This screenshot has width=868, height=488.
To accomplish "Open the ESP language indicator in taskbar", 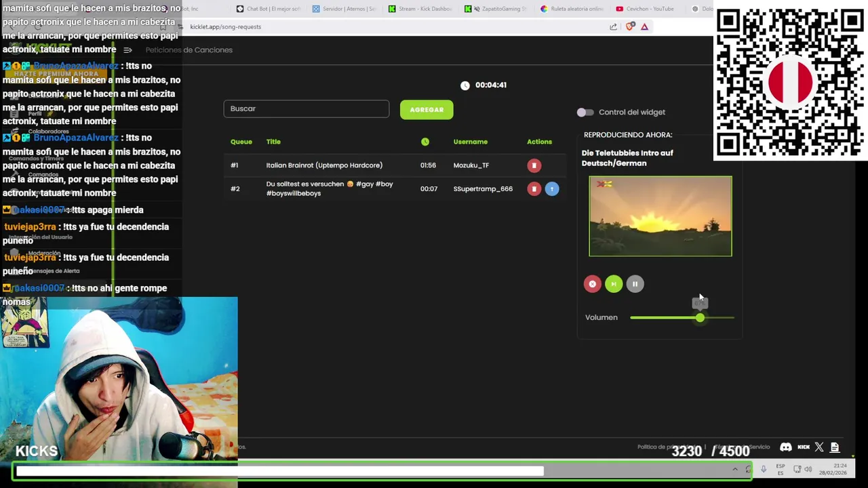I will [781, 469].
